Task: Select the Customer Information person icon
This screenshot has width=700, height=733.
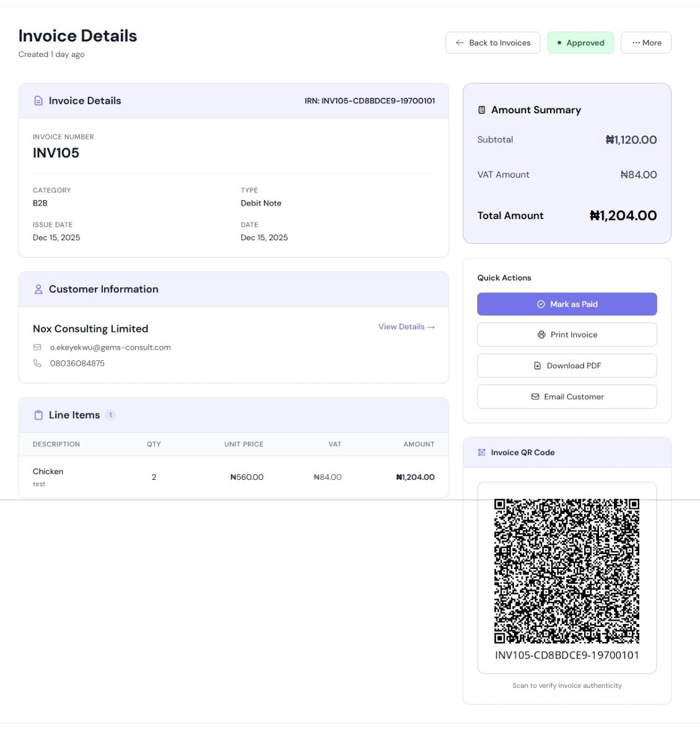Action: point(38,288)
